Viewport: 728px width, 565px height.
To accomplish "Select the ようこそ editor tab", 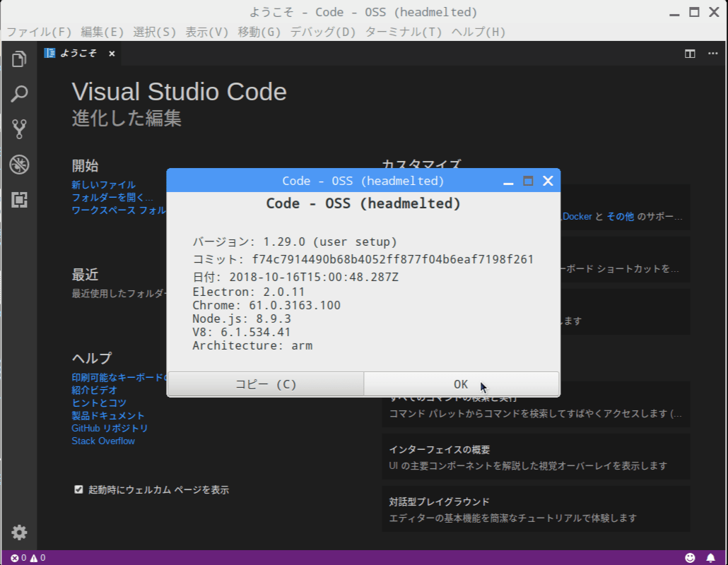I will (x=78, y=54).
